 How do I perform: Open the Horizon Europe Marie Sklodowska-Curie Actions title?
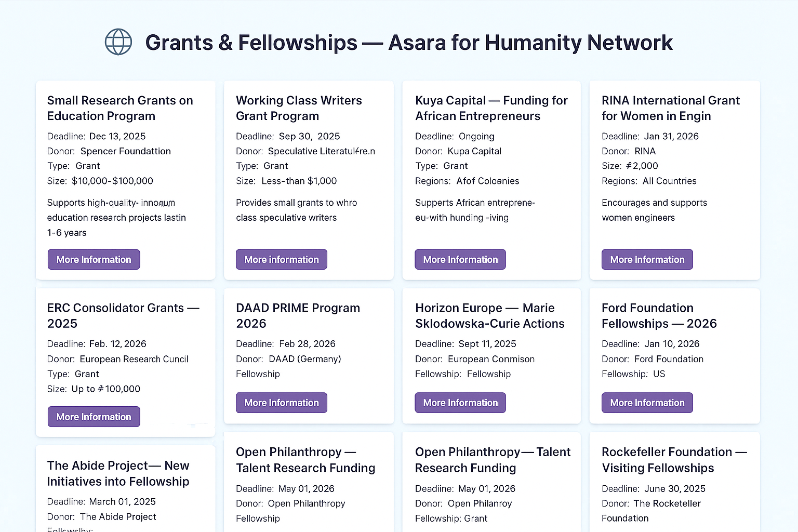[490, 315]
